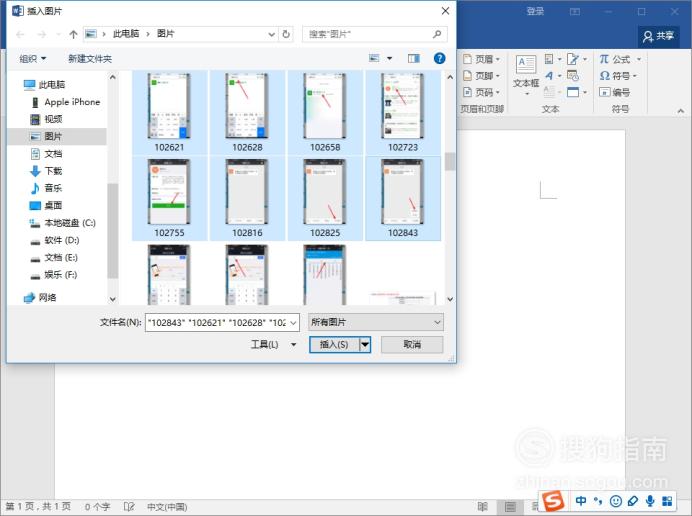Go back using the dialog's back arrow
The image size is (692, 516).
tap(20, 34)
